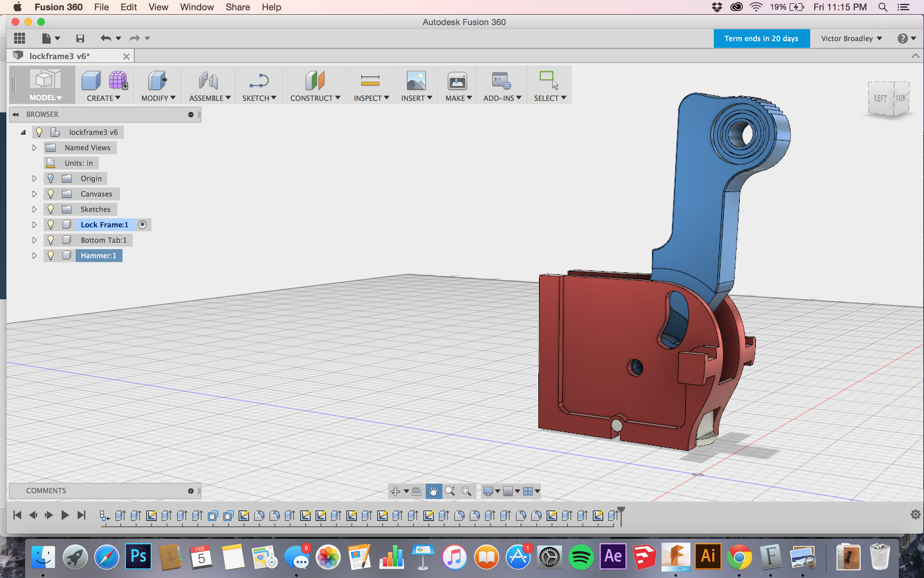The image size is (924, 578).
Task: Click Lock Frame:1 activate radio button
Action: [142, 225]
